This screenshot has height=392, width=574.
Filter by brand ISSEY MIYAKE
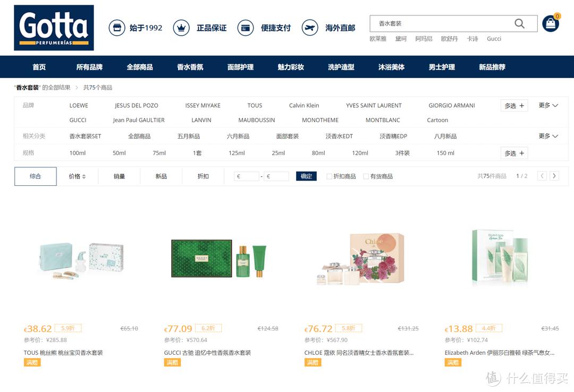203,105
